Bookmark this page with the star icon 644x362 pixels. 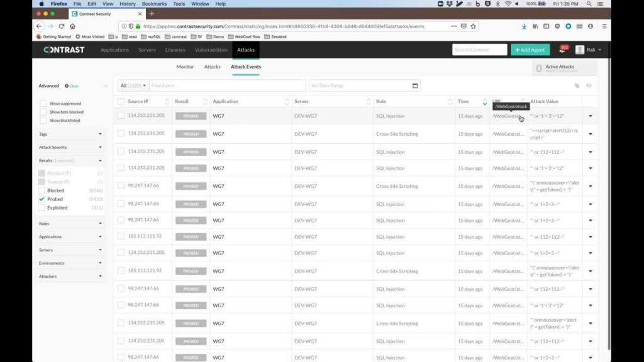tap(474, 26)
